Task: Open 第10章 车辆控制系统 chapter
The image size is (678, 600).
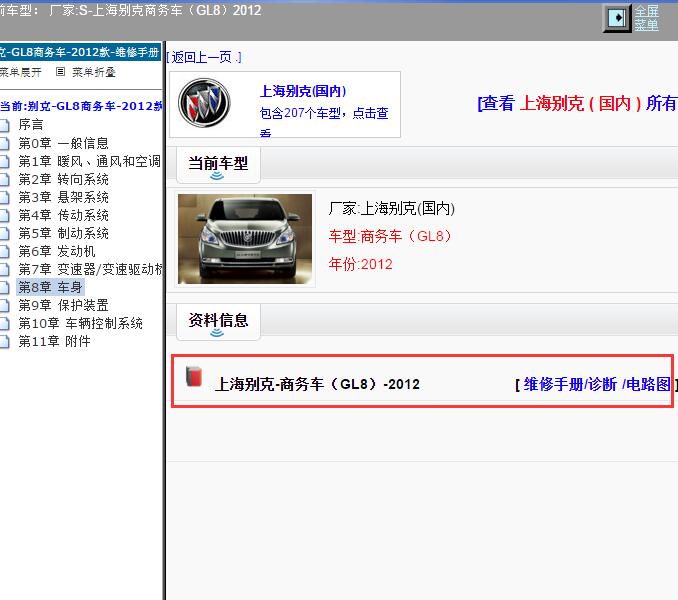Action: [x=80, y=323]
